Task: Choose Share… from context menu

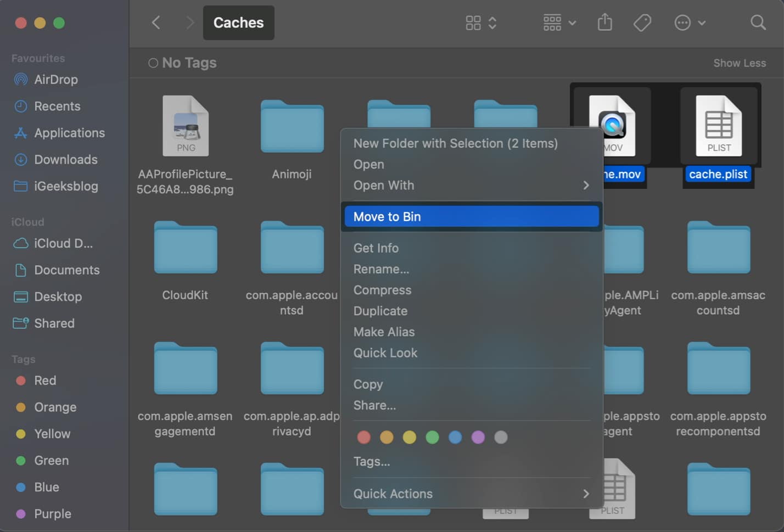Action: (x=374, y=405)
